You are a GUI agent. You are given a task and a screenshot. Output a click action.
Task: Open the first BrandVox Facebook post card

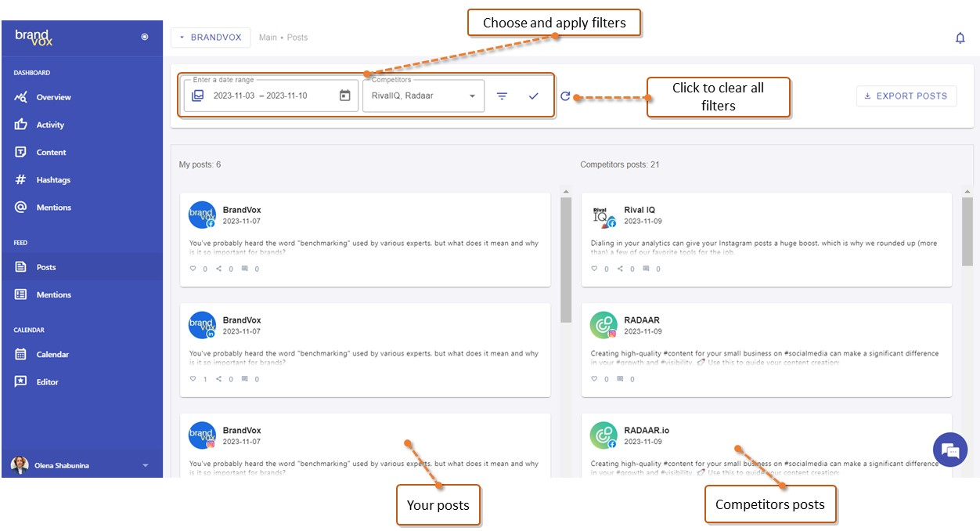[366, 240]
